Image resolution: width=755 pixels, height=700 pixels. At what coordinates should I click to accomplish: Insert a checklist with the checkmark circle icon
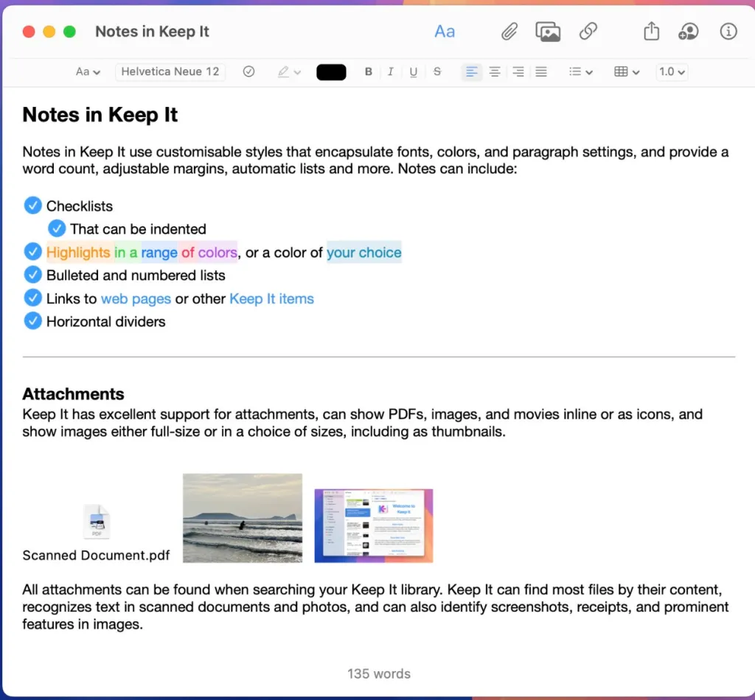point(248,71)
